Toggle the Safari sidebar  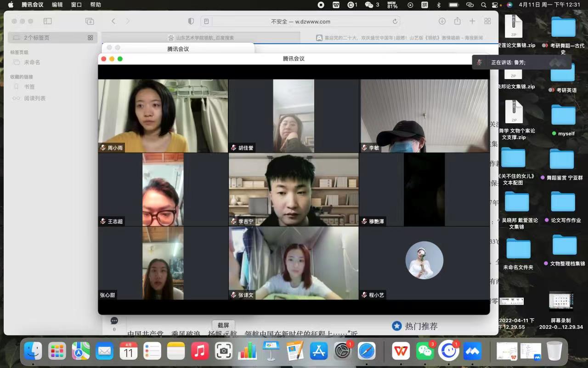click(47, 21)
